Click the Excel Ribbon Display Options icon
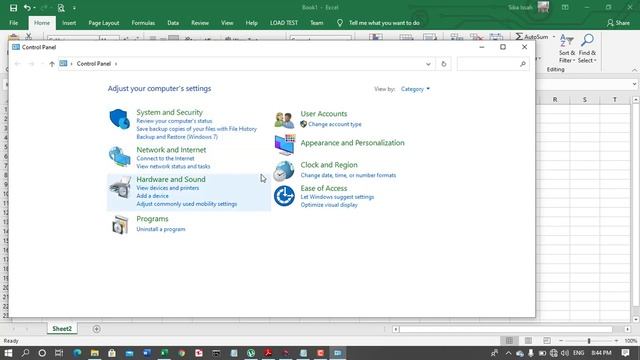640x360 pixels. pos(565,7)
